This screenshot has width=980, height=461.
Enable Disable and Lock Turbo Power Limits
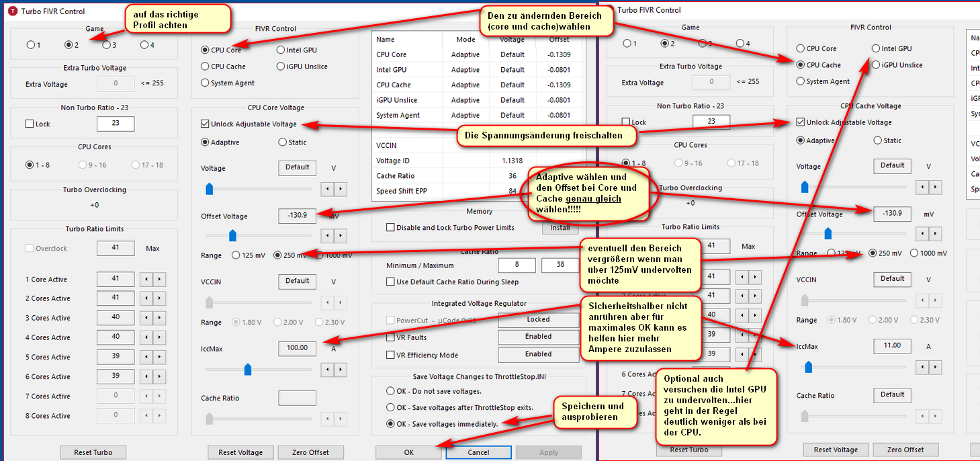391,228
